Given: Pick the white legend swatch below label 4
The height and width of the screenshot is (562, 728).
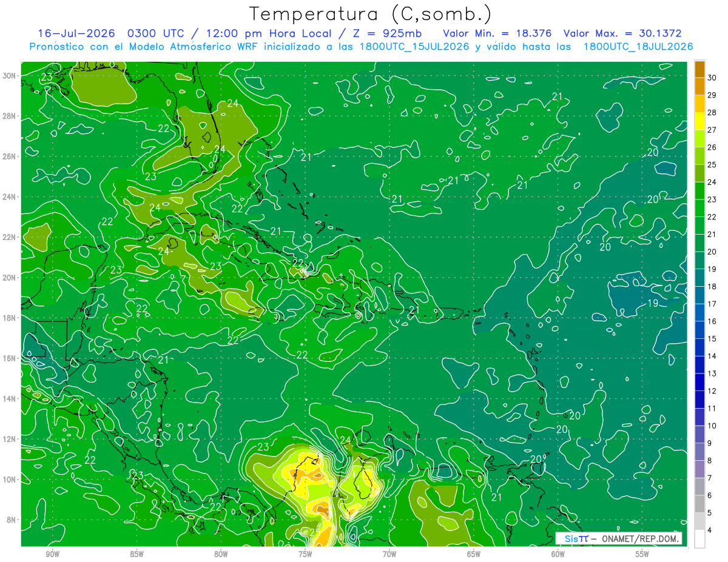Looking at the screenshot, I should click(x=699, y=539).
